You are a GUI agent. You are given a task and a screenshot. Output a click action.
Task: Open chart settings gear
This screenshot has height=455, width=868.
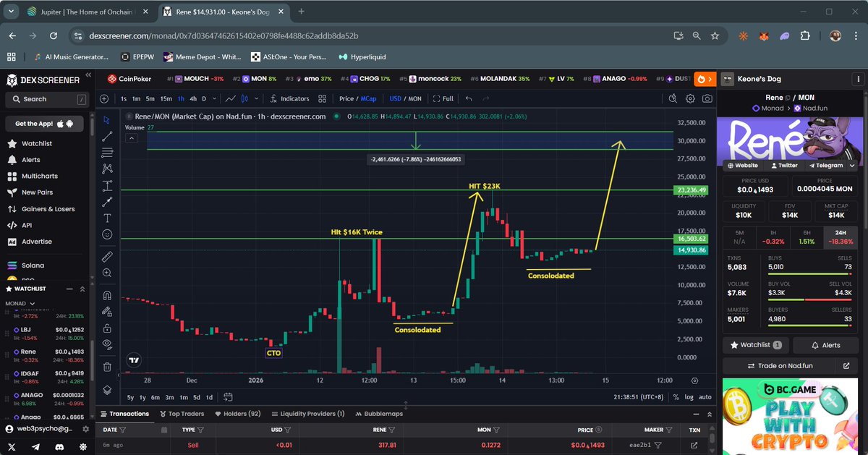(690, 99)
